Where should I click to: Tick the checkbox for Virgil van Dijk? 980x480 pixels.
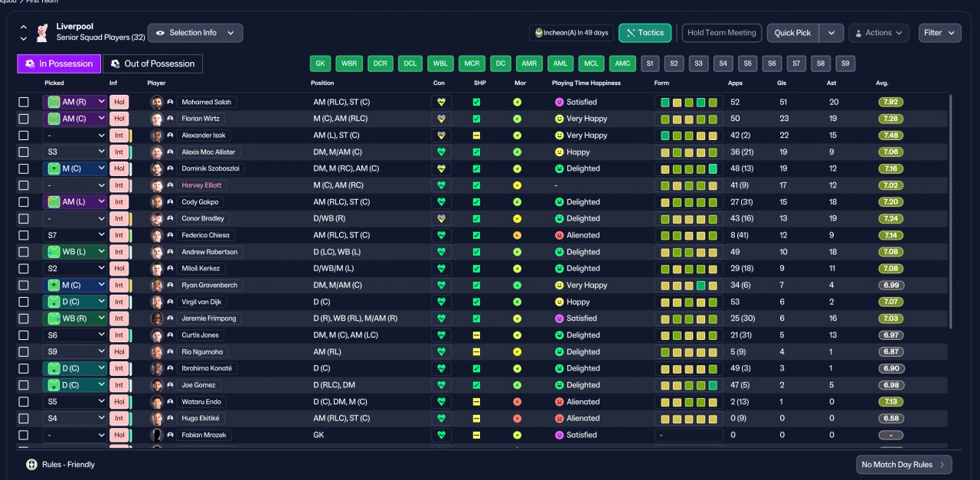click(x=24, y=302)
